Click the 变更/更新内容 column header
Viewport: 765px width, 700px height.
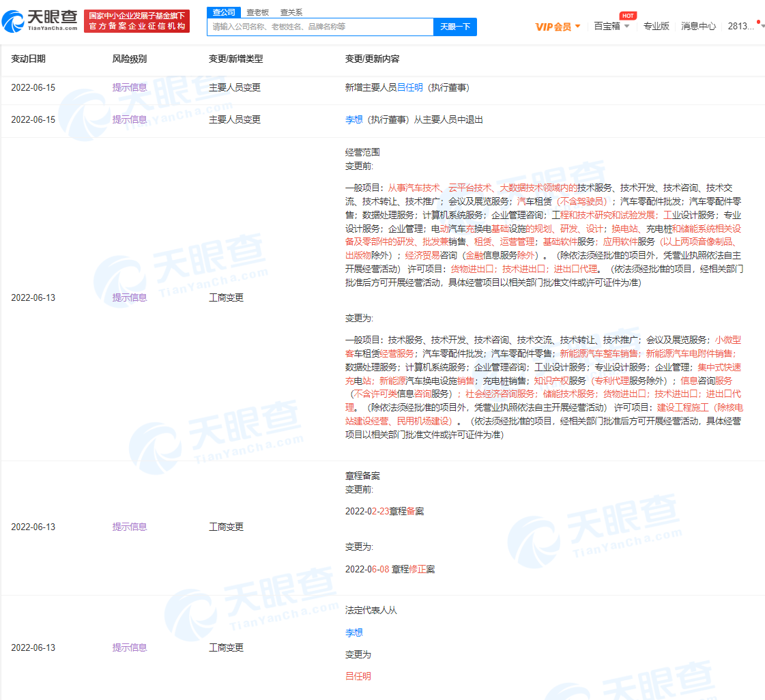[372, 59]
